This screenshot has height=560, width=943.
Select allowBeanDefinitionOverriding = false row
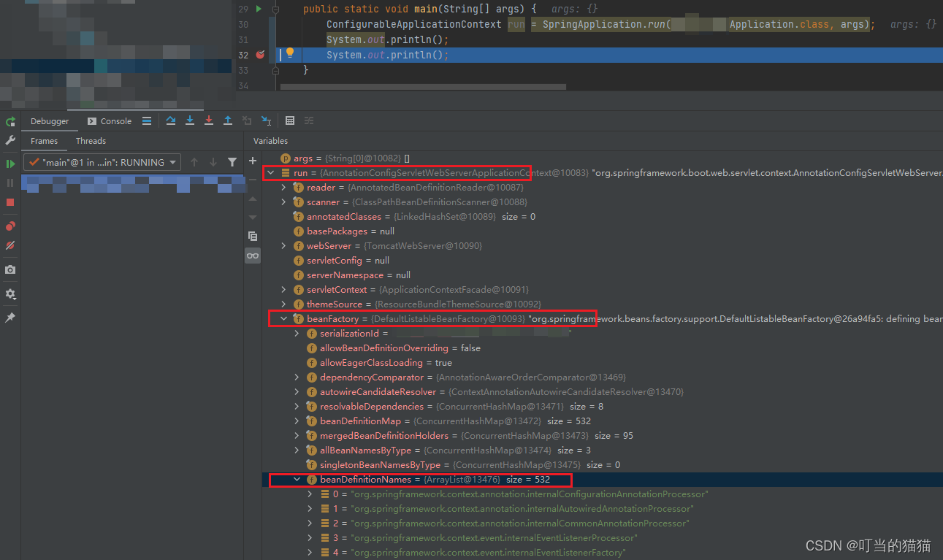603,348
